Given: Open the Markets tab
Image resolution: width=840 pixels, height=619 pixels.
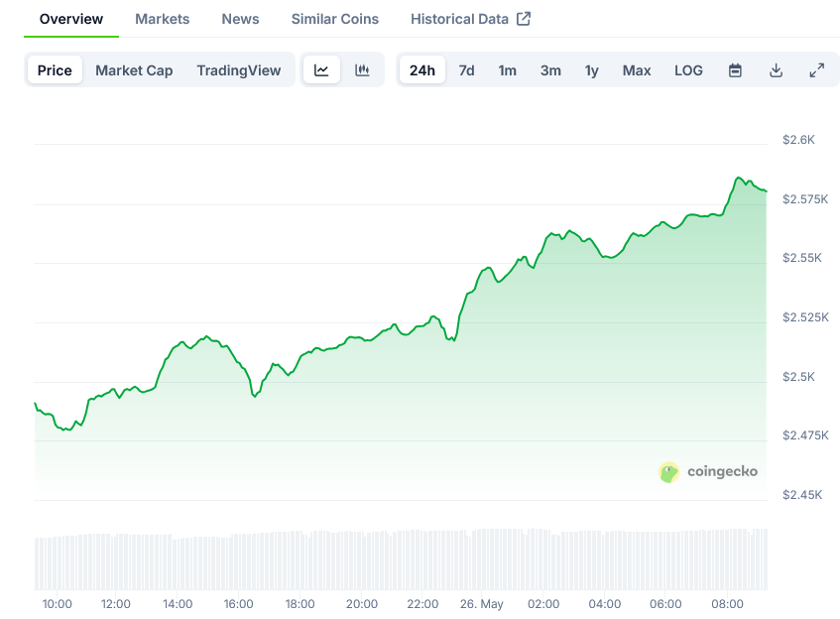Looking at the screenshot, I should coord(162,19).
